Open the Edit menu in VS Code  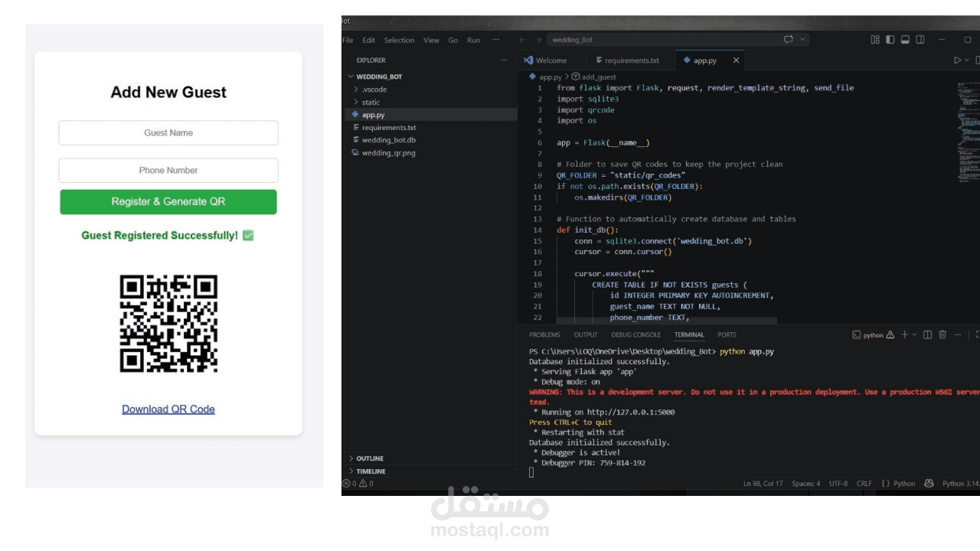point(369,40)
